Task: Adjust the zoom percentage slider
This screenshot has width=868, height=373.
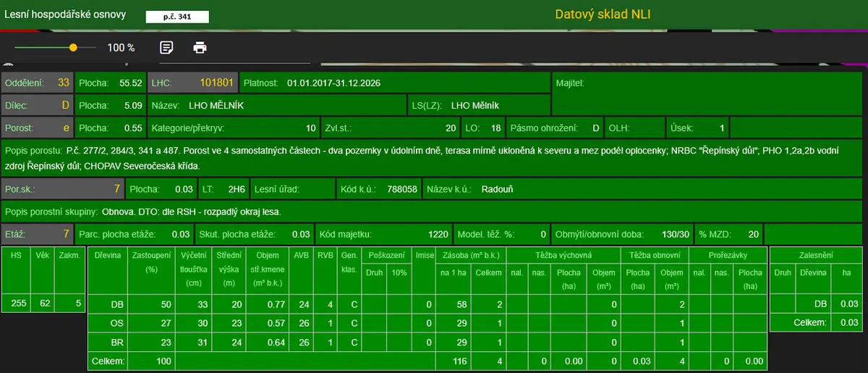Action: (55, 48)
